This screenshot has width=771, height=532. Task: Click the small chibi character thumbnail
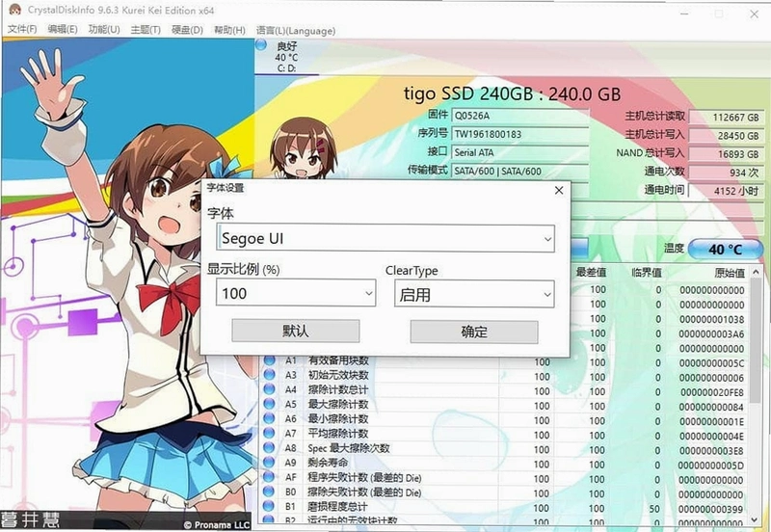pyautogui.click(x=304, y=147)
